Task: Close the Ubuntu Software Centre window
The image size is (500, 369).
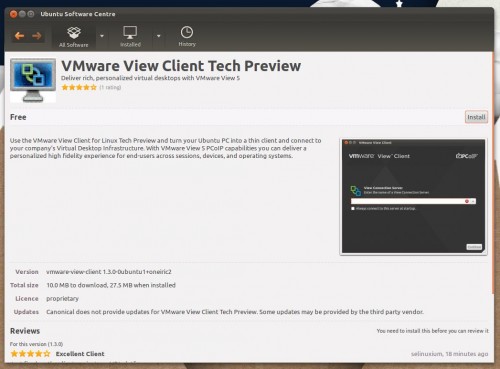Action: tap(13, 14)
